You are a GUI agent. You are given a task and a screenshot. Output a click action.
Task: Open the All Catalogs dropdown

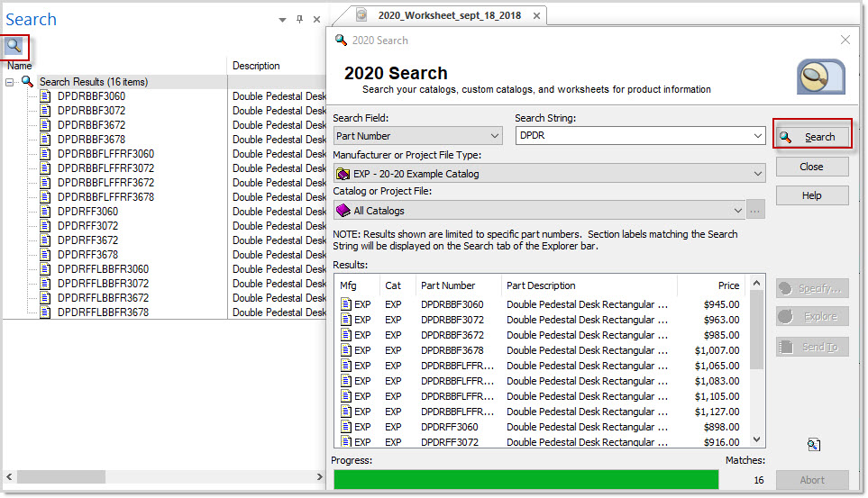click(539, 210)
